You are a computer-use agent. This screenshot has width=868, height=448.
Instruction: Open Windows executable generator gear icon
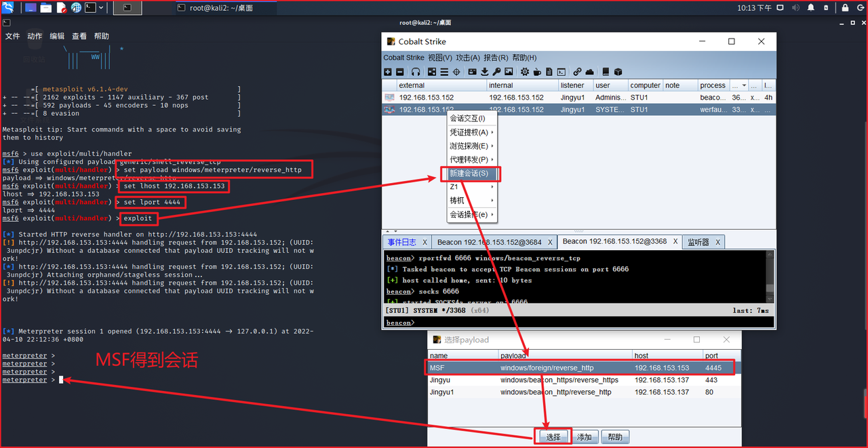(525, 72)
